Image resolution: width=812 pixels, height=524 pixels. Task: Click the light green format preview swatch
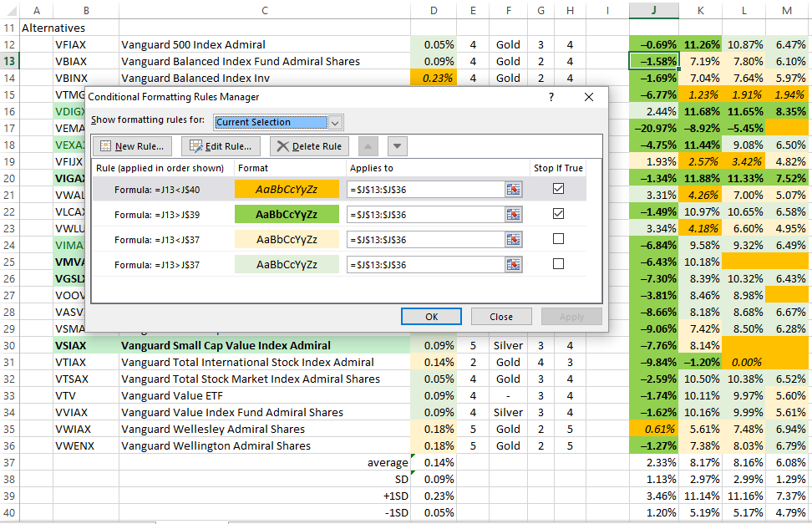click(287, 264)
